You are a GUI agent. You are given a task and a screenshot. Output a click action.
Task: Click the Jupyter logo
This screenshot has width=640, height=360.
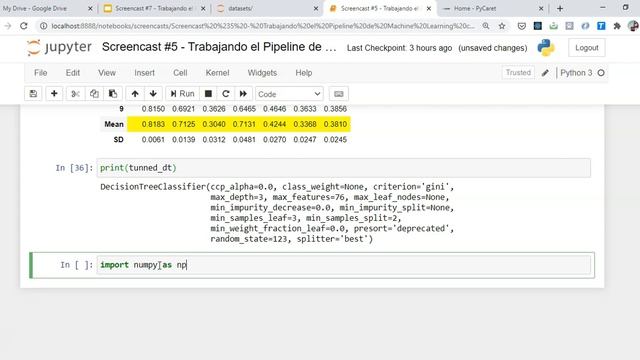click(59, 47)
